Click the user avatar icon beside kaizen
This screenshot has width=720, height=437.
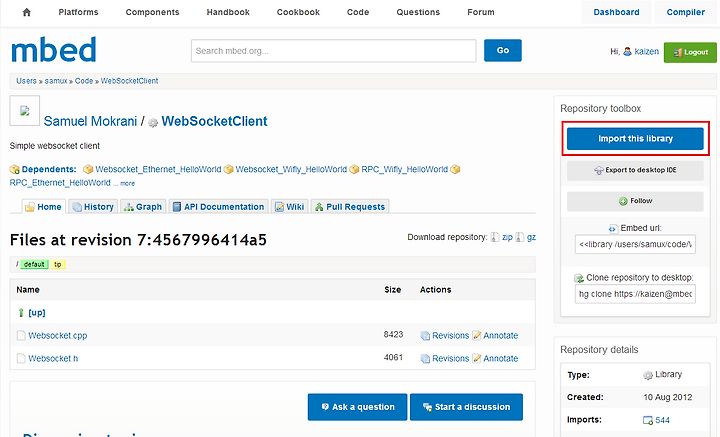(x=627, y=51)
